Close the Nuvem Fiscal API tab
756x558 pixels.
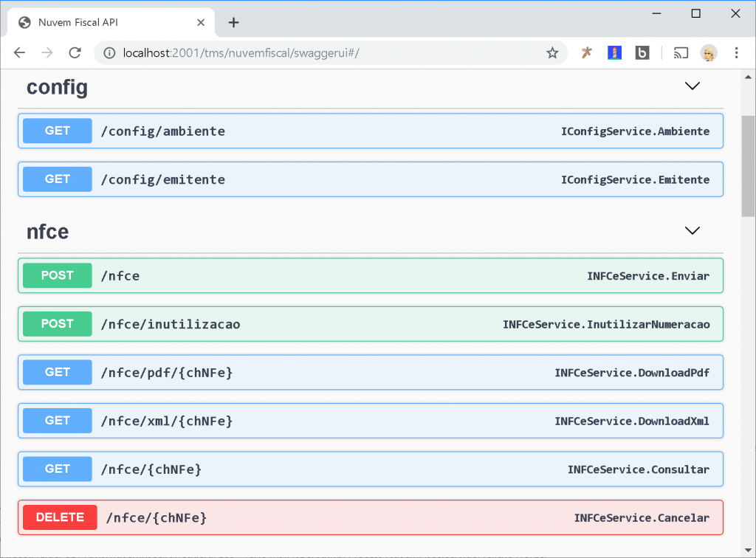pyautogui.click(x=201, y=22)
